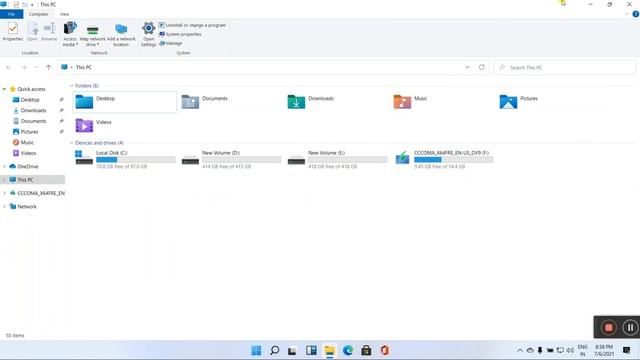The image size is (640, 360).
Task: Collapse Devices and drives group
Action: [x=71, y=143]
